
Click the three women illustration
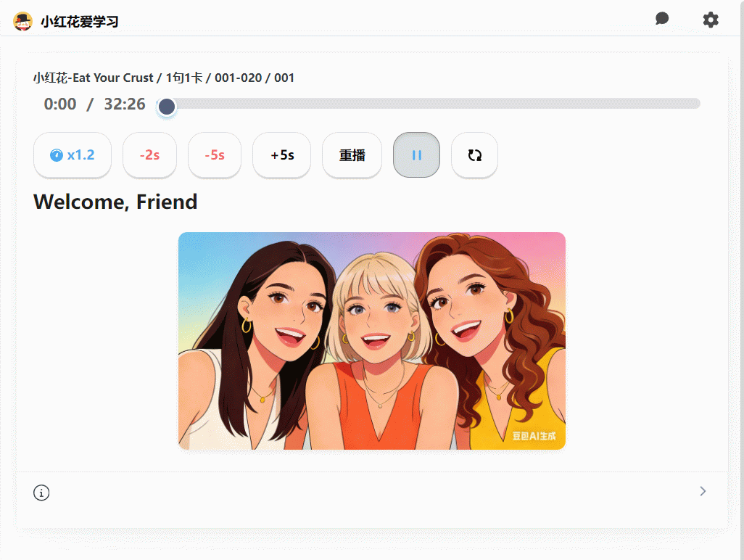371,341
